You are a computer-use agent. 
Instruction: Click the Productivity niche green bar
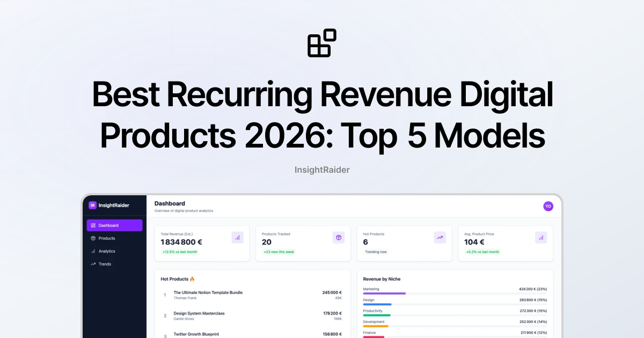pos(377,315)
